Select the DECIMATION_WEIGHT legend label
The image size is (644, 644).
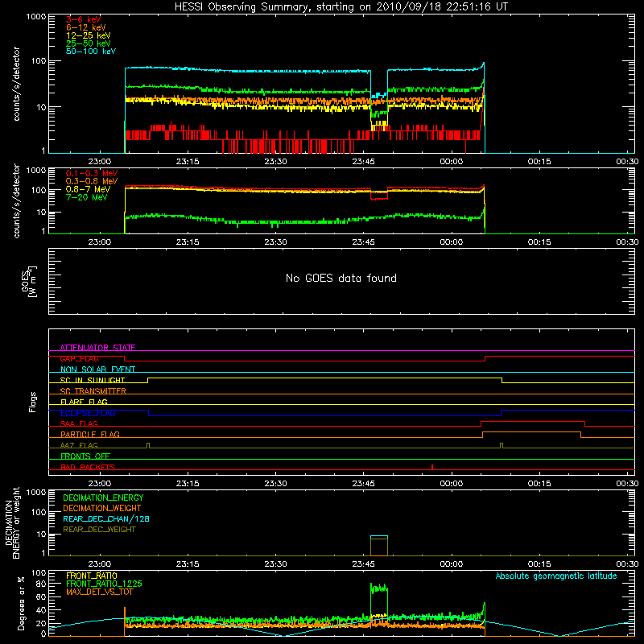point(102,508)
